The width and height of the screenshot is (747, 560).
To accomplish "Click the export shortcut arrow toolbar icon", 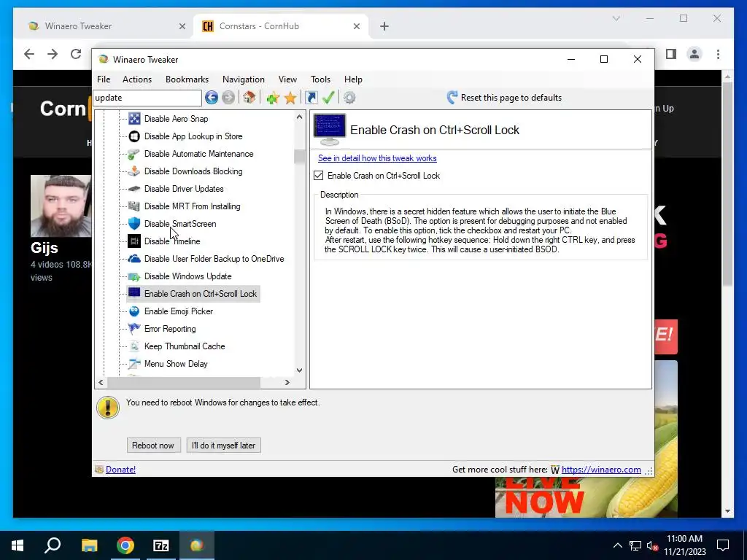I will (x=311, y=98).
